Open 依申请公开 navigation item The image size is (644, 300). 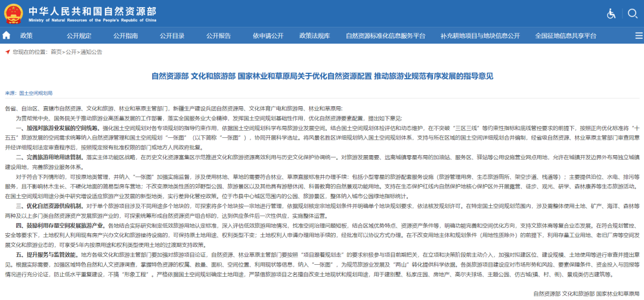268,36
